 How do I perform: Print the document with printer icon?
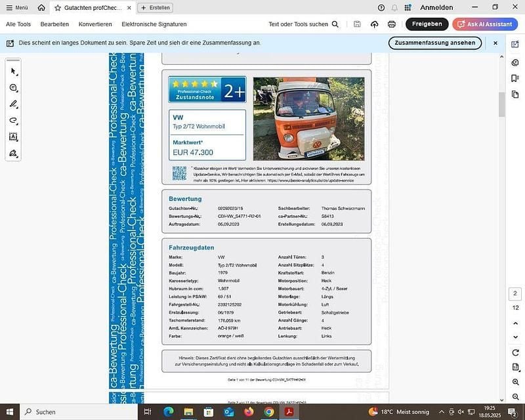392,24
